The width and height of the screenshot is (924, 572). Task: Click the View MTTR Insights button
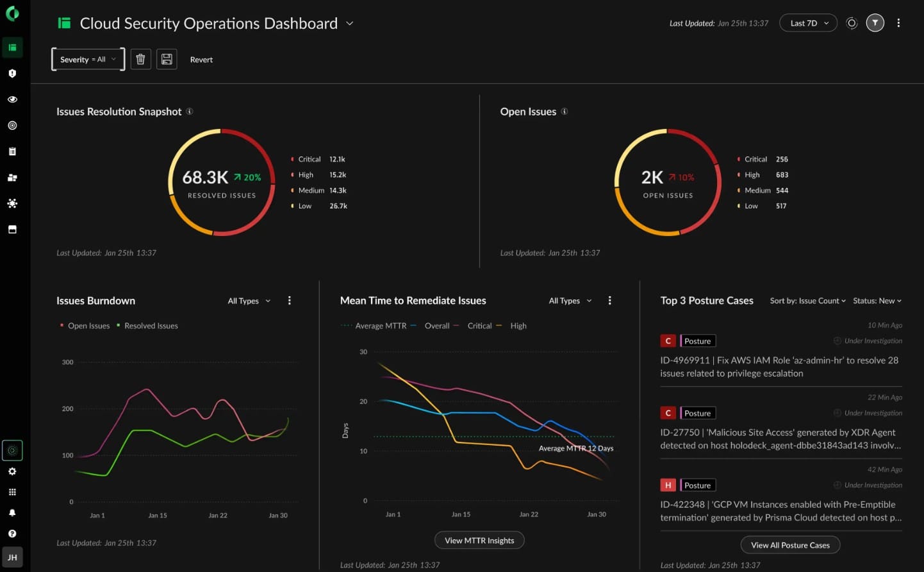click(479, 541)
